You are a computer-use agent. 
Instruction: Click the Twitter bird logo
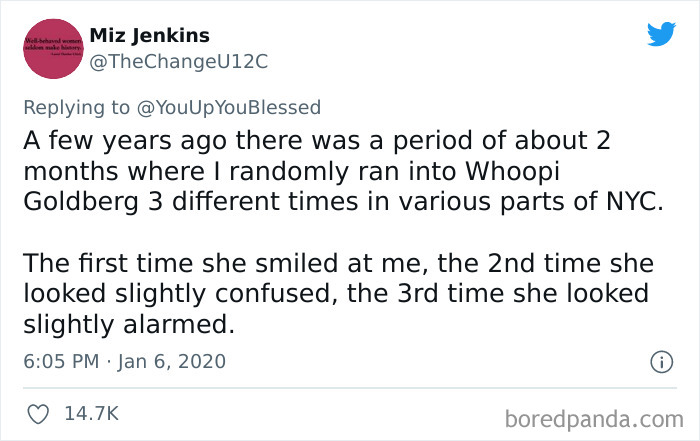660,34
